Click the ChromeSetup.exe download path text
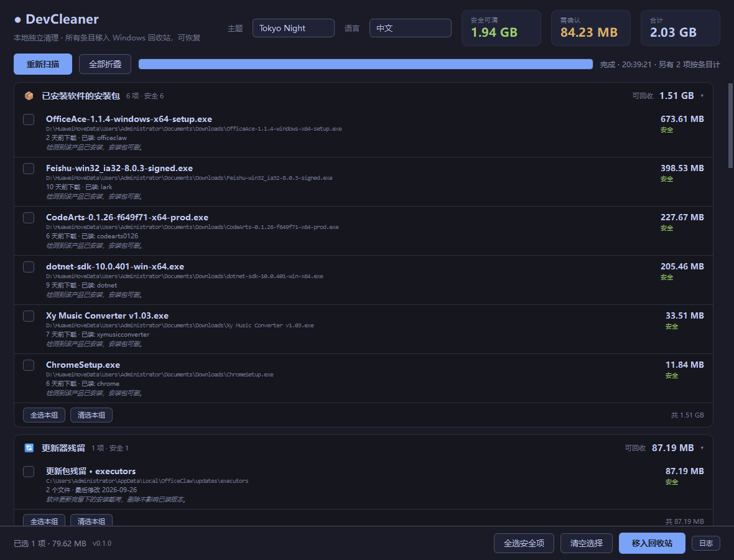The image size is (734, 560). click(x=160, y=375)
